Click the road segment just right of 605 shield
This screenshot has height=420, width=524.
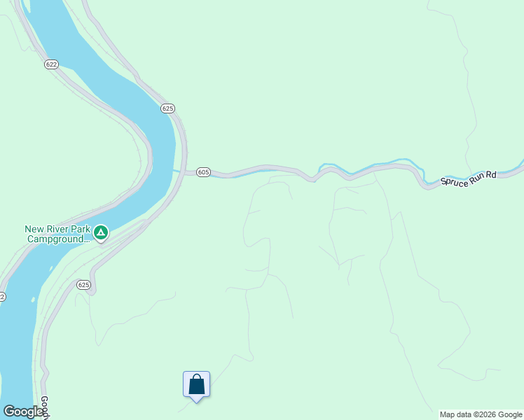click(222, 174)
